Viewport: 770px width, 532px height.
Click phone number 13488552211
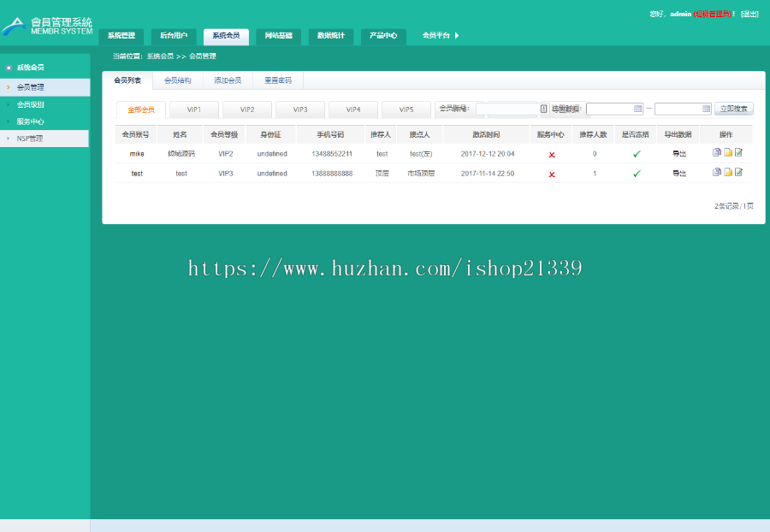332,154
